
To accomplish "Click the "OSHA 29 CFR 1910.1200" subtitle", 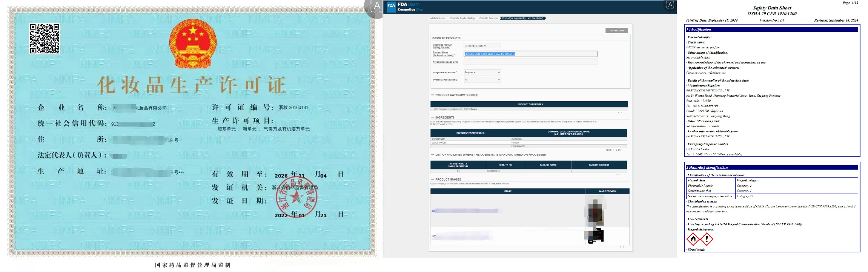I will pyautogui.click(x=772, y=14).
